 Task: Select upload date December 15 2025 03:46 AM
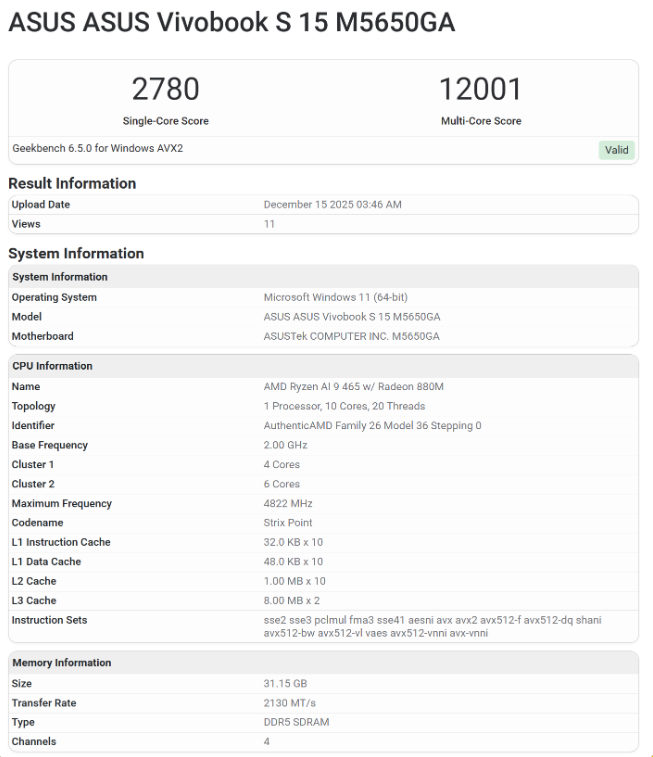coord(333,205)
